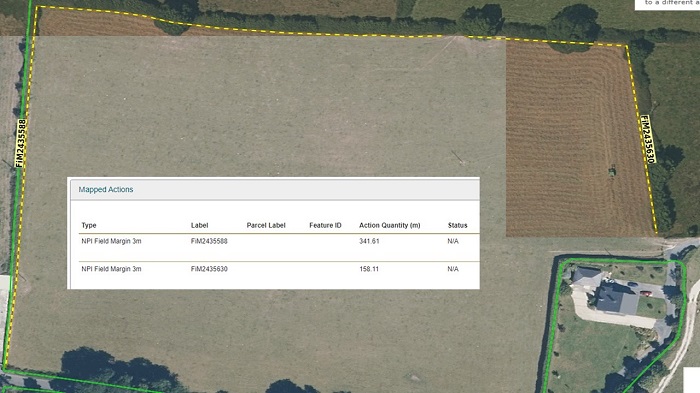Click label cell FiM2435588 in table
The width and height of the screenshot is (700, 393).
209,241
